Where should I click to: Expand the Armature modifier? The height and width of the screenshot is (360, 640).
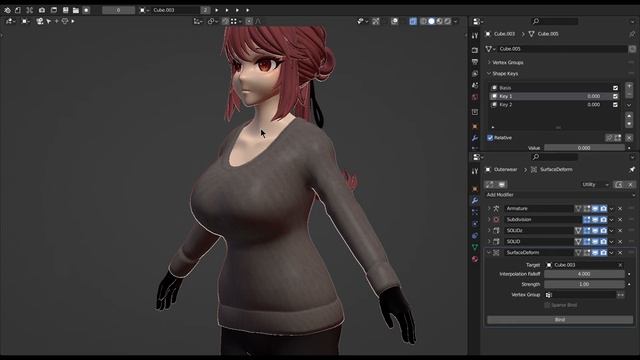(x=489, y=209)
